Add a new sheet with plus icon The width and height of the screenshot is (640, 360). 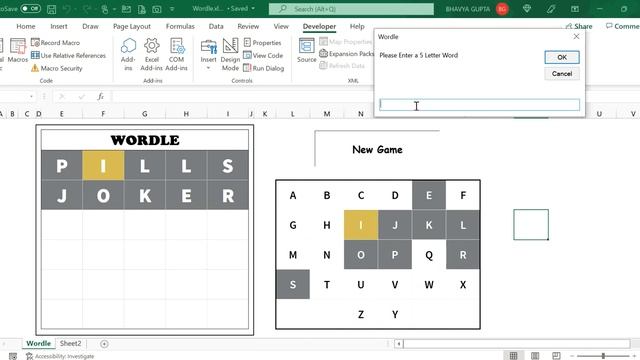(104, 344)
